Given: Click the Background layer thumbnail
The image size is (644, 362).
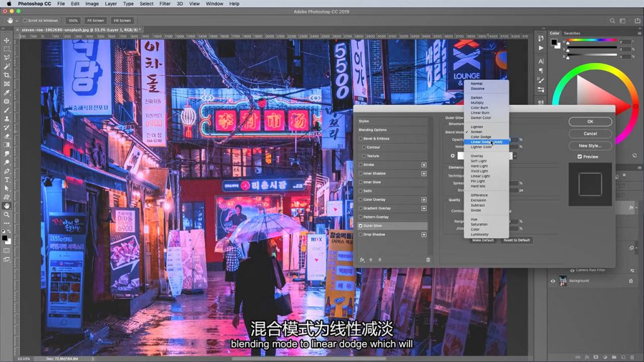Looking at the screenshot, I should [x=563, y=281].
